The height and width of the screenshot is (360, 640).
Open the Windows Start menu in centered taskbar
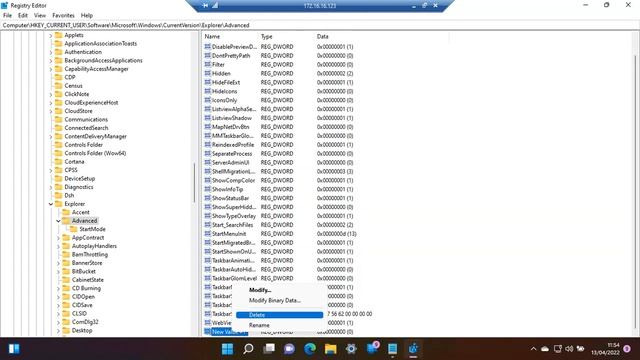pyautogui.click(x=227, y=349)
